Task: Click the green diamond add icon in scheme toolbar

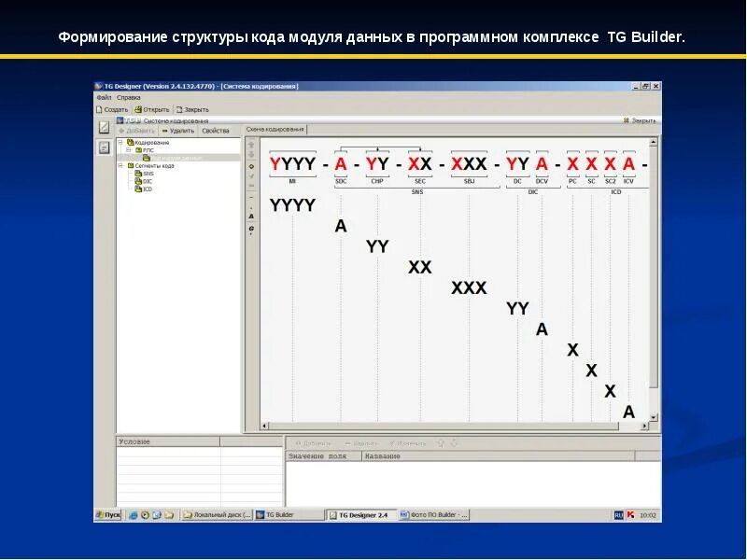Action: click(251, 167)
